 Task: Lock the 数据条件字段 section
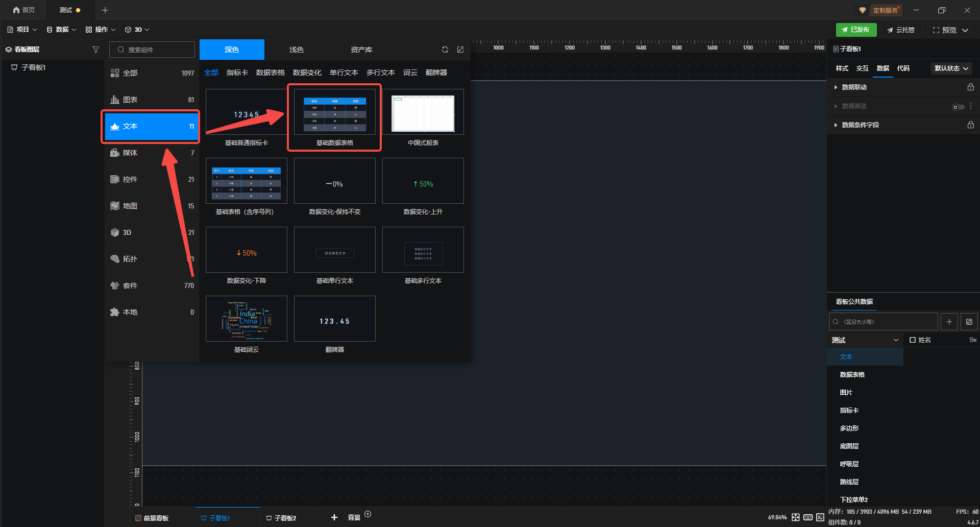[x=970, y=125]
